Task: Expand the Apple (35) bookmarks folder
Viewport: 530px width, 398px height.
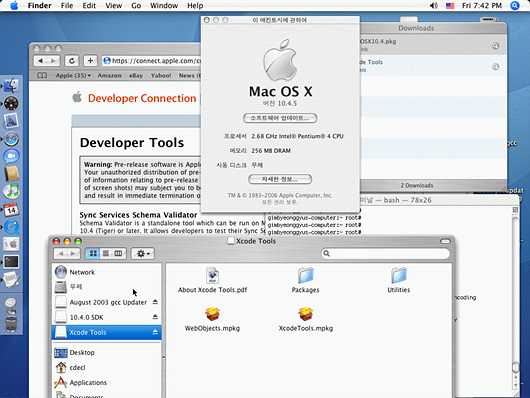Action: [x=73, y=75]
